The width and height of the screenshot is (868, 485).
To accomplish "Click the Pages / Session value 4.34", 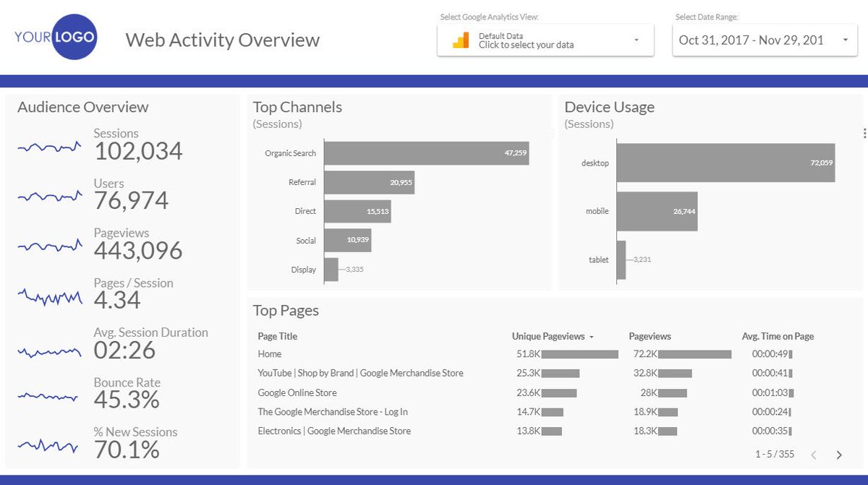I will point(117,301).
